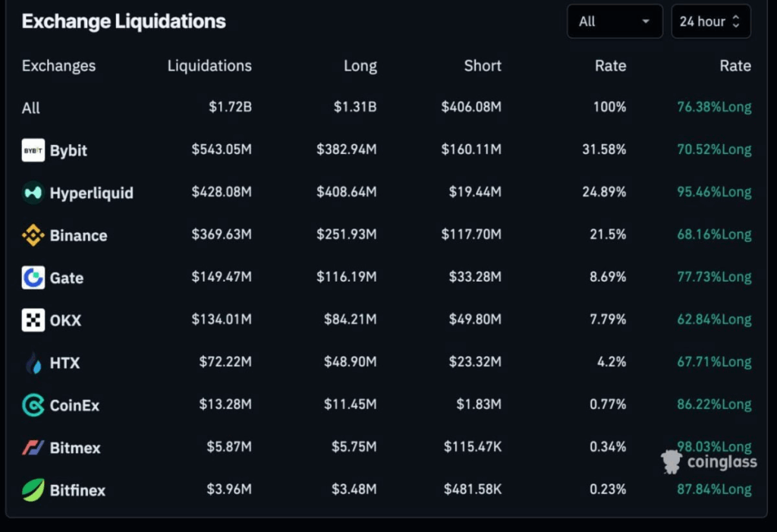Select the "All" exchanges summary row
Viewport: 777px width, 532px height.
tap(31, 108)
